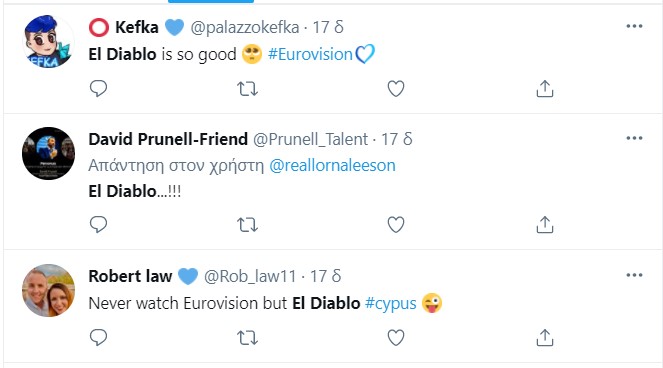
Task: Open the #Eurovision hashtag link
Action: (310, 55)
